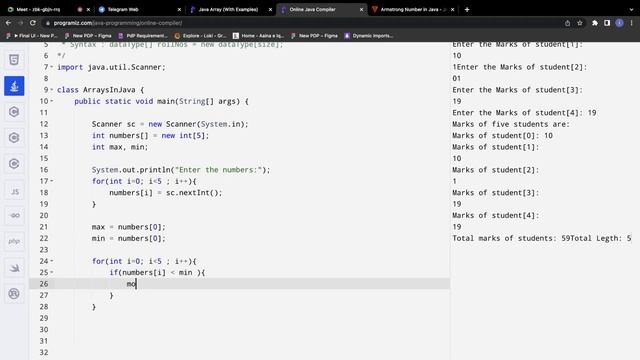Open the HTML compiler icon in sidebar
The width and height of the screenshot is (640, 360).
[x=14, y=60]
